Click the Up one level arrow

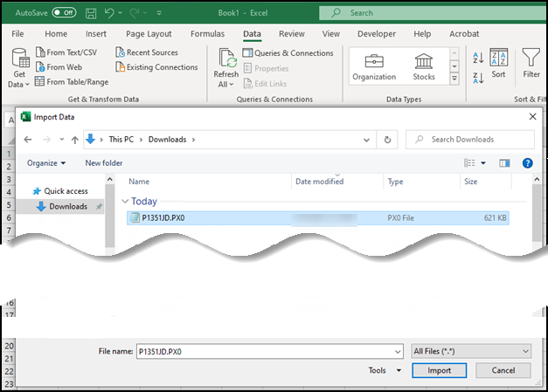pyautogui.click(x=75, y=140)
